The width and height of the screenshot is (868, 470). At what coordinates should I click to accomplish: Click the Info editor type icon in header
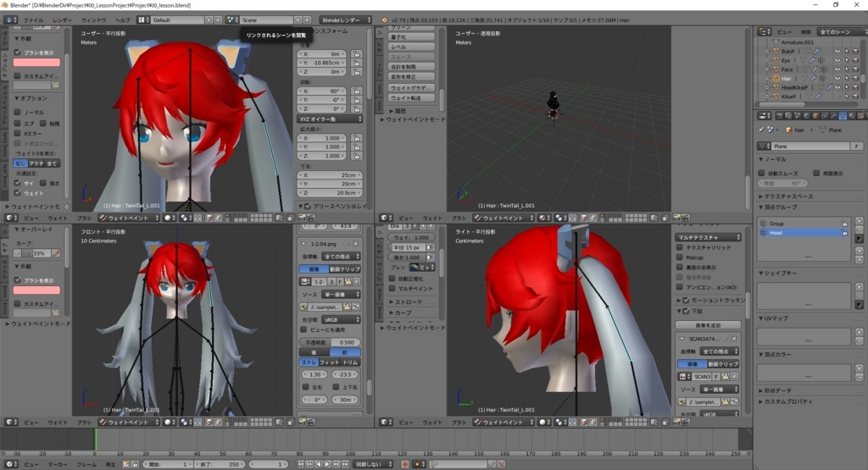point(9,20)
